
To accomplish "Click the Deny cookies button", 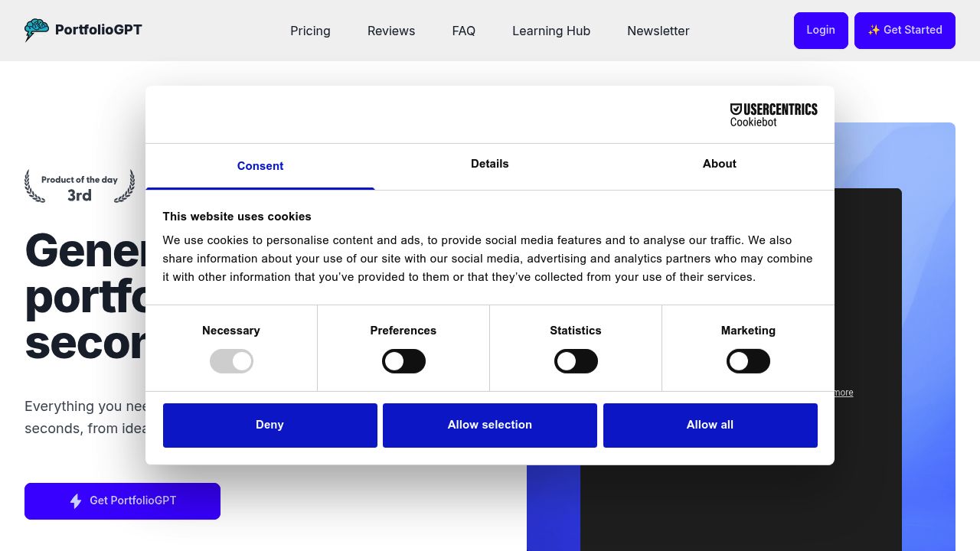I will coord(269,425).
